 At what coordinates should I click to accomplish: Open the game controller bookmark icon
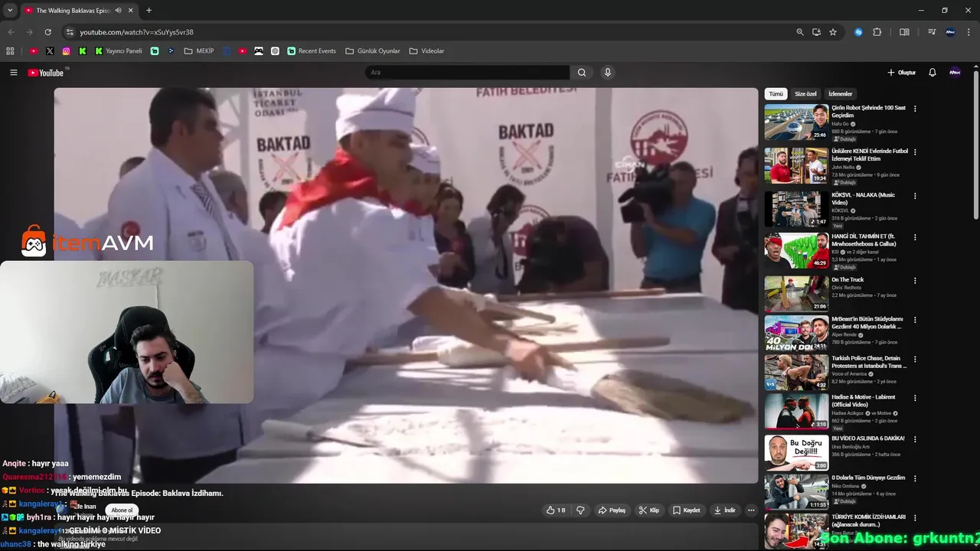[x=259, y=51]
